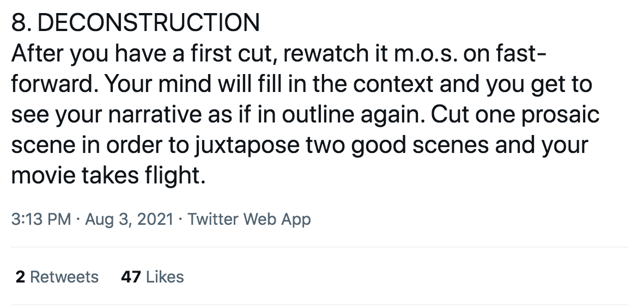The width and height of the screenshot is (644, 307).
Task: Click the 'movie takes flight.' final line
Action: point(108,177)
